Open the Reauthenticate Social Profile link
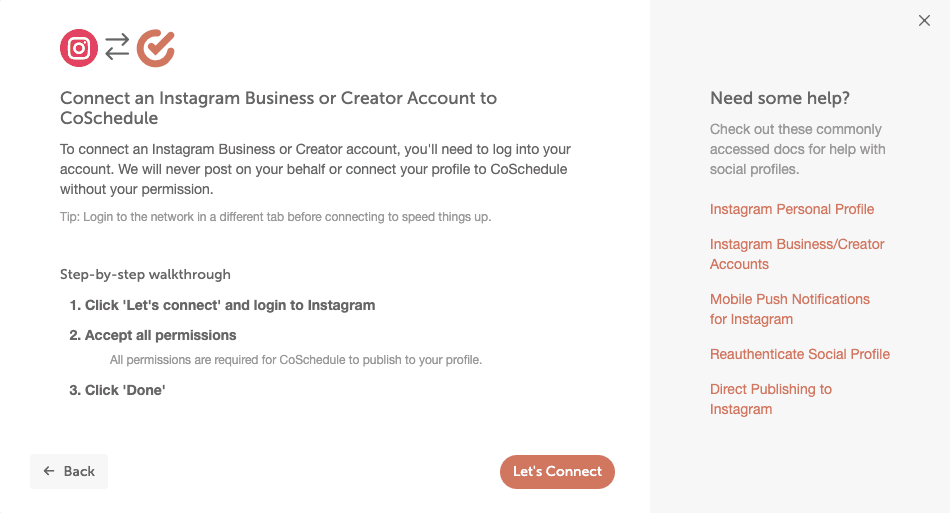The width and height of the screenshot is (950, 513). [799, 354]
